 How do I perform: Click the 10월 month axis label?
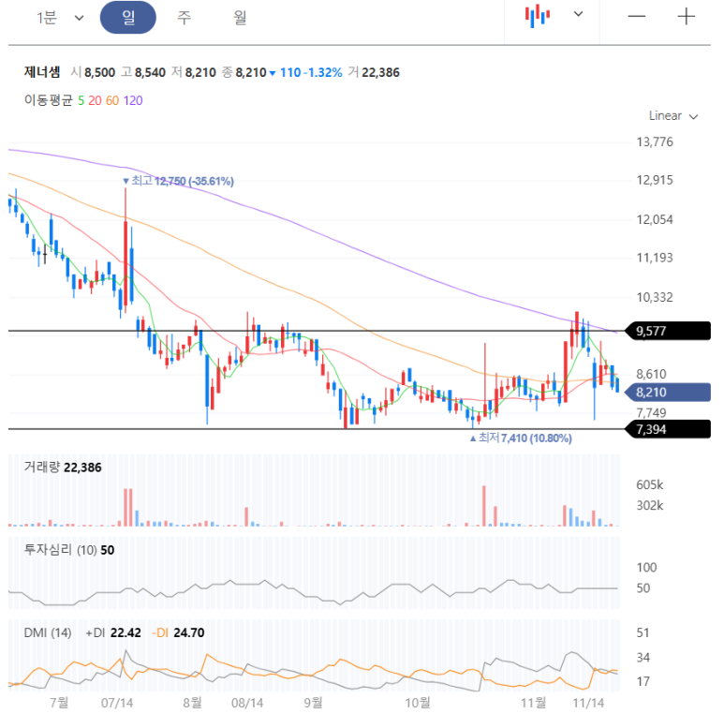[x=418, y=703]
